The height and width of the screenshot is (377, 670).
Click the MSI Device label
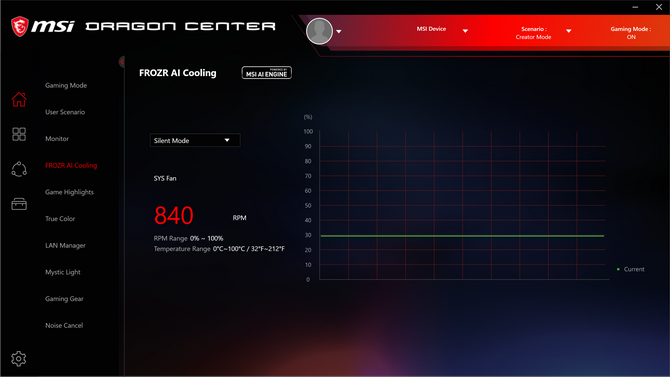pos(431,29)
